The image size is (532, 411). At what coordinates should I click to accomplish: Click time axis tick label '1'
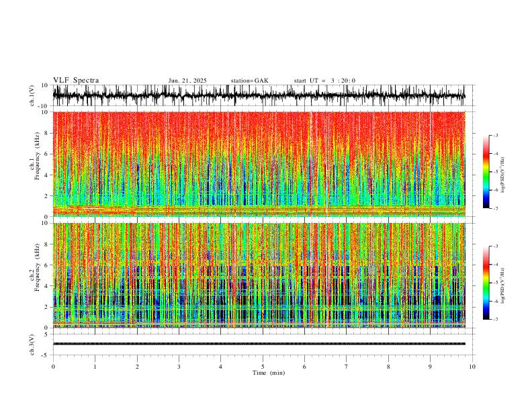(x=95, y=367)
